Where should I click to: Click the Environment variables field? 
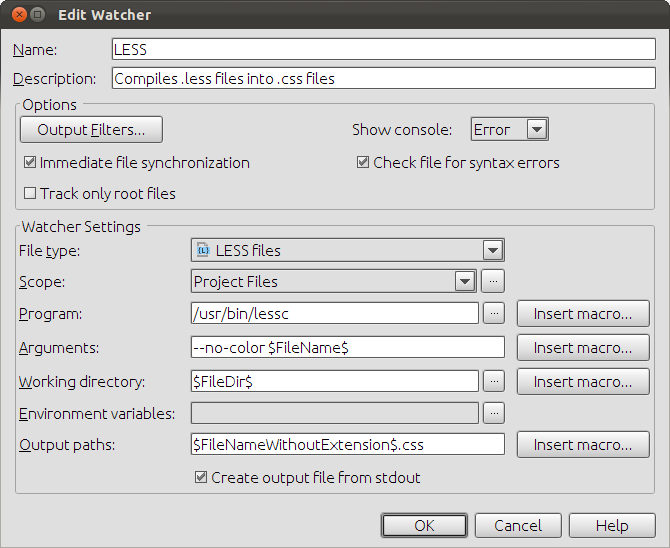tap(335, 413)
